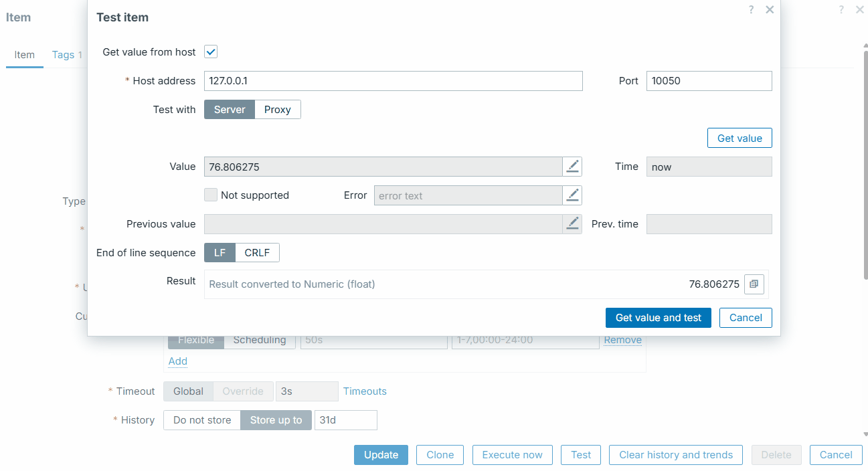Screen dimensions: 868x471
Task: Uncheck the Get value from host checkbox
Action: 211,52
